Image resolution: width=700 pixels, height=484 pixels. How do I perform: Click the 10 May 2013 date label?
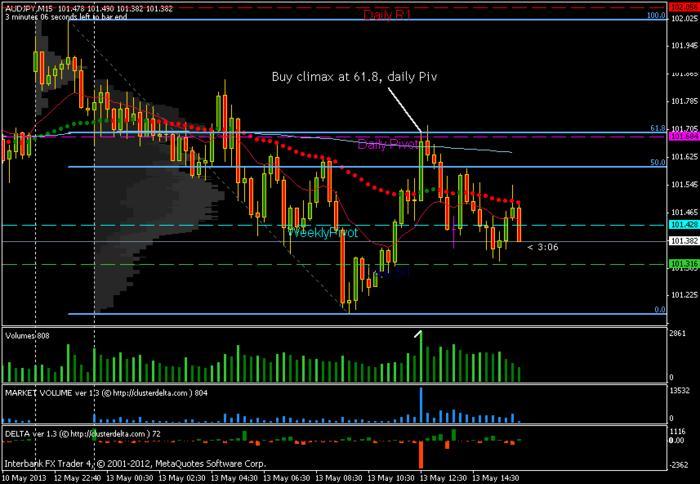click(22, 478)
